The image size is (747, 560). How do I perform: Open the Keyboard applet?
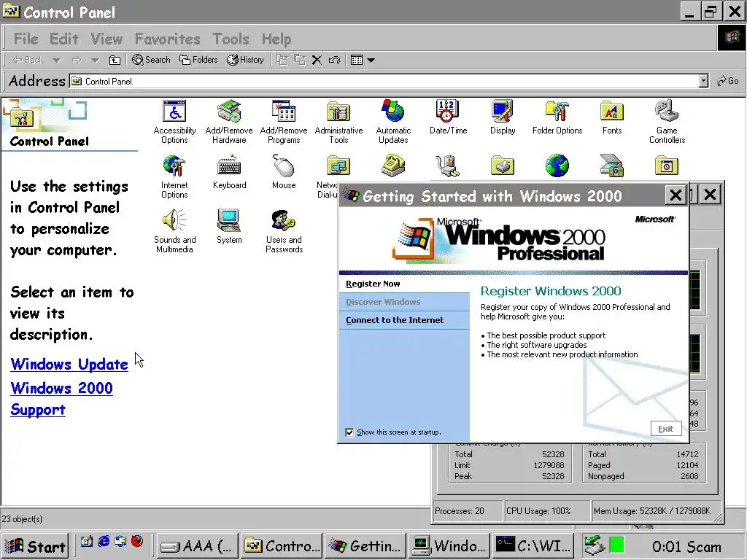coord(229,172)
